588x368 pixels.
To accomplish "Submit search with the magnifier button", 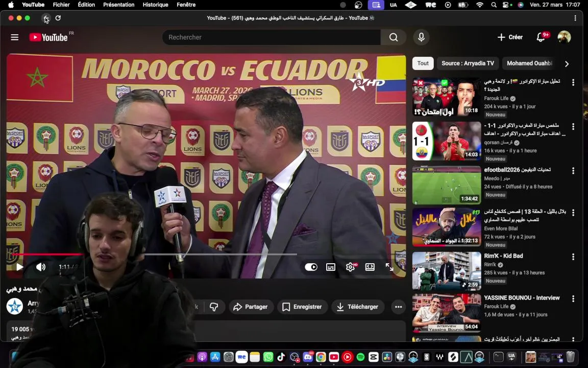I will (394, 37).
